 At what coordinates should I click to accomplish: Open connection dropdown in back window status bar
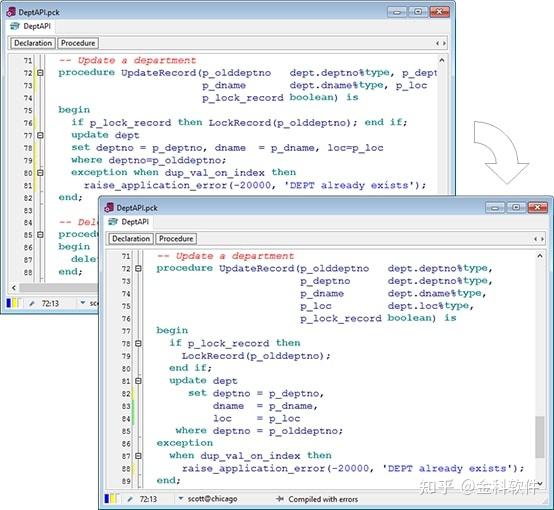tap(83, 303)
